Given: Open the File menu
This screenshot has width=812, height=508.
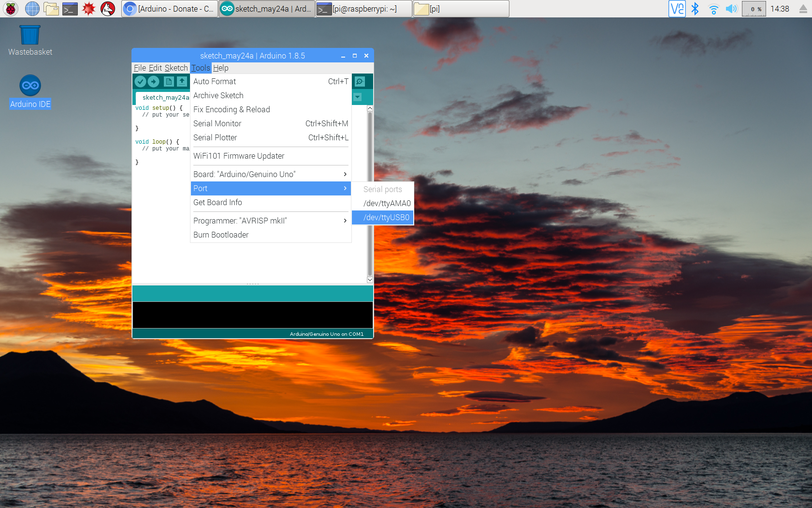Looking at the screenshot, I should pos(140,68).
